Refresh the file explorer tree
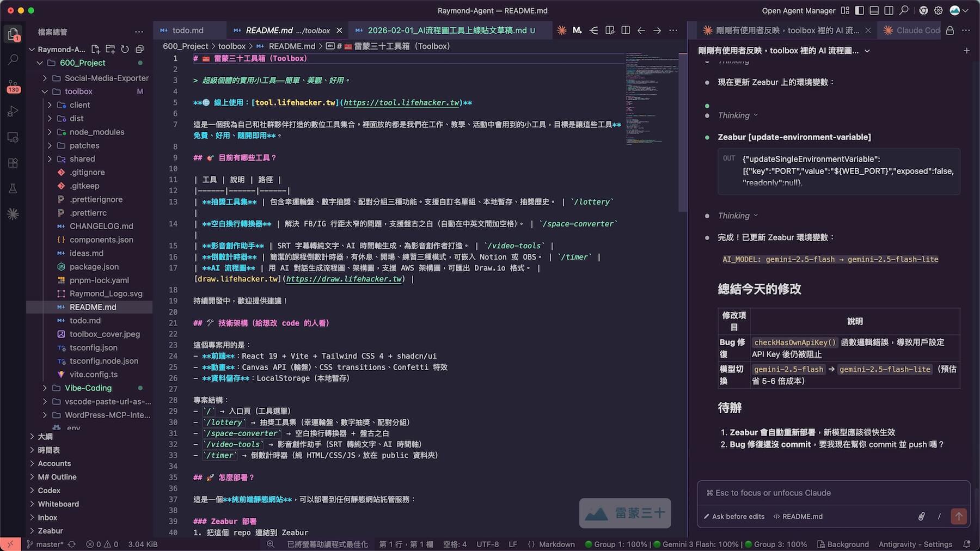 click(x=125, y=49)
